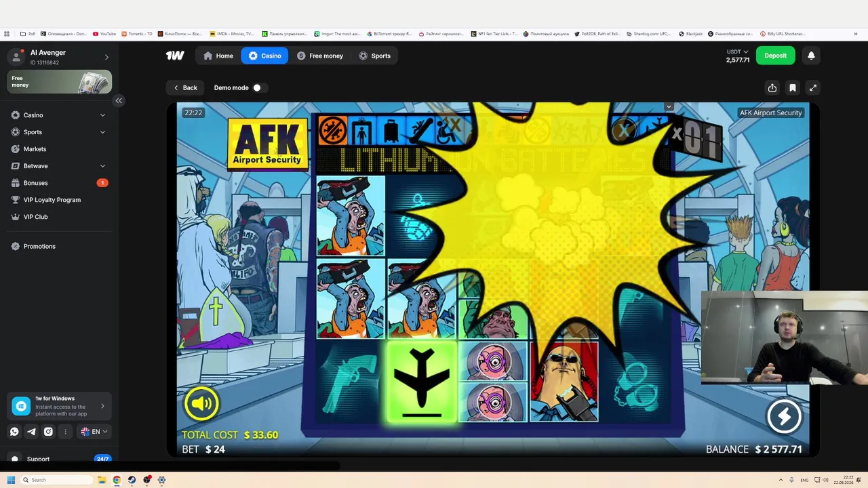This screenshot has width=868, height=488.
Task: Open the IMDb bookmark
Action: [231, 34]
